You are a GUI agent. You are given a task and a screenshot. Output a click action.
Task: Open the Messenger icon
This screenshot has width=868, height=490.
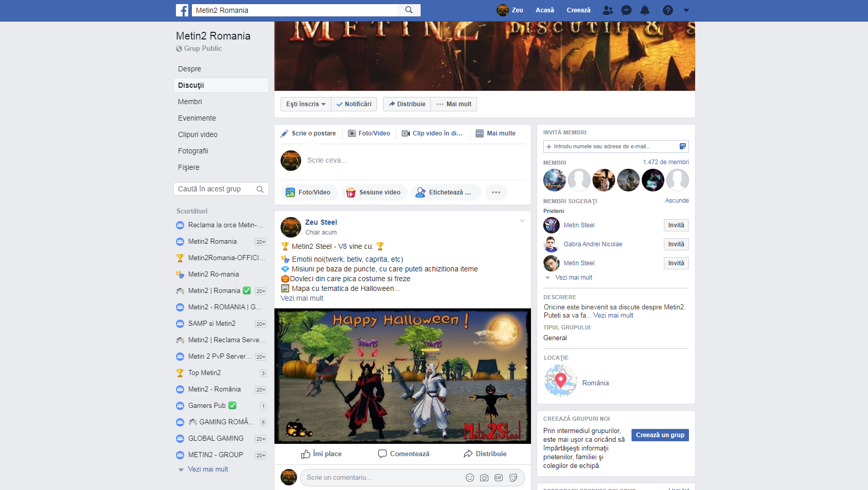[x=626, y=10]
